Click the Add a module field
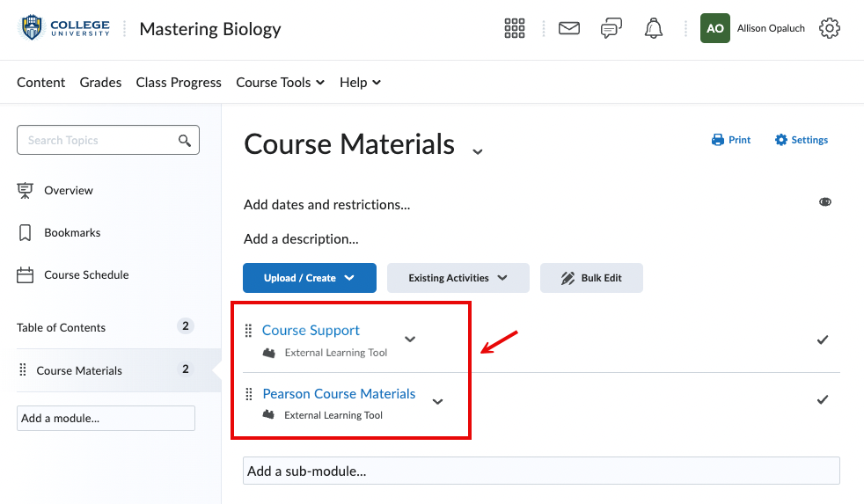Screen dimensions: 864x504 (106, 418)
